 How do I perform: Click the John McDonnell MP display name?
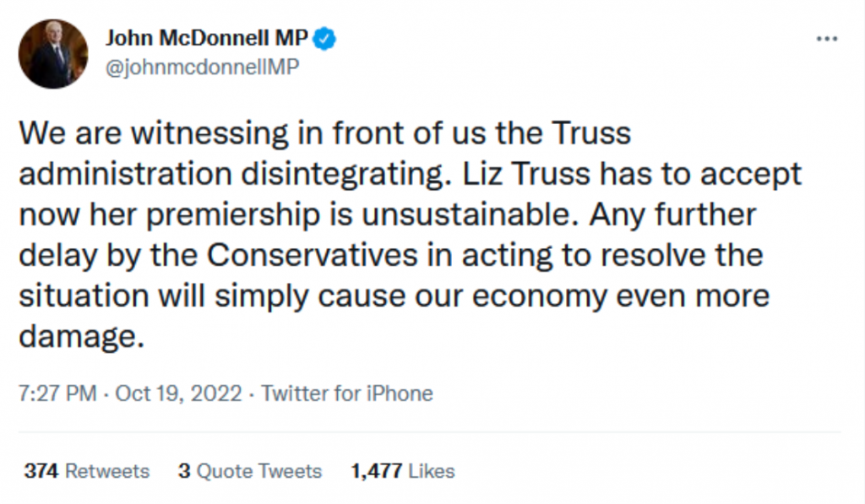pyautogui.click(x=206, y=38)
